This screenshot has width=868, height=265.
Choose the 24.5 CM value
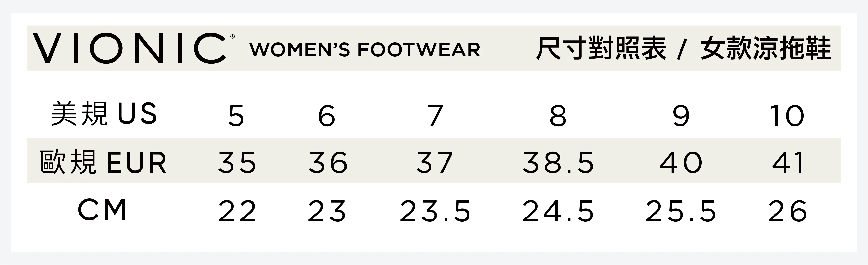(558, 211)
